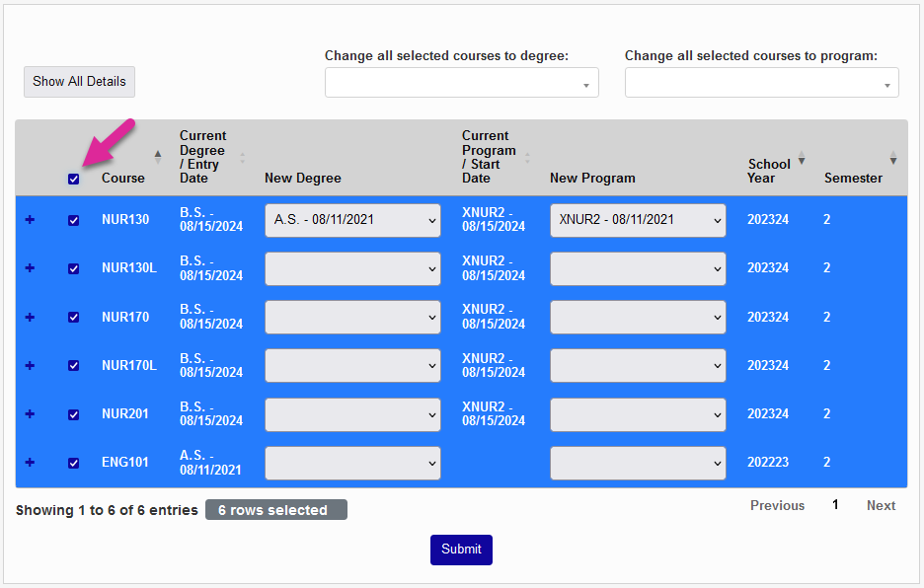Viewport: 924px width, 588px height.
Task: Expand details for NUR170L row
Action: click(29, 365)
